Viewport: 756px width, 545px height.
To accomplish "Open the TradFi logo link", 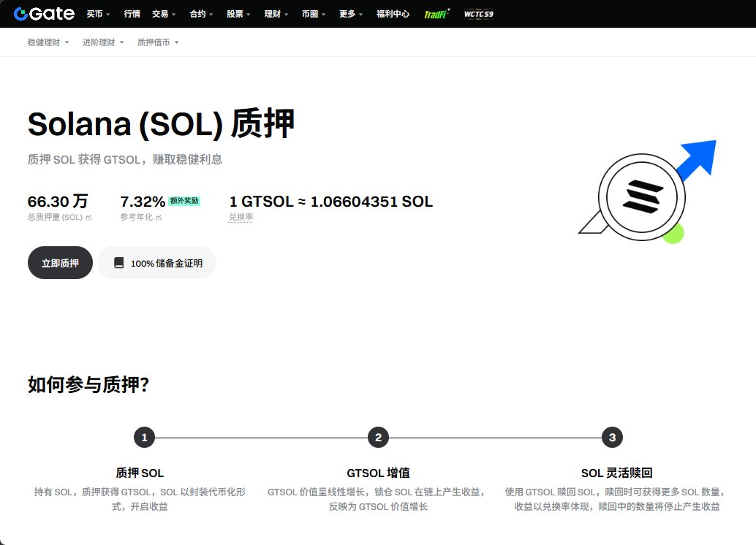I will [x=436, y=13].
